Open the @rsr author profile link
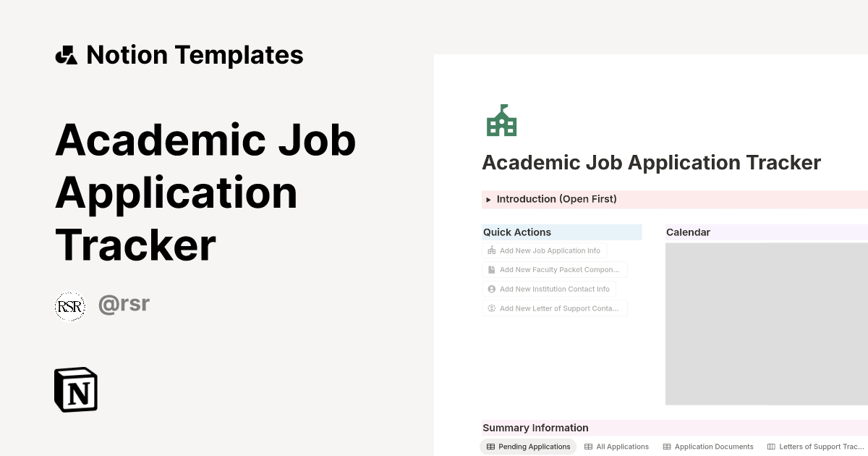This screenshot has width=868, height=456. [124, 303]
